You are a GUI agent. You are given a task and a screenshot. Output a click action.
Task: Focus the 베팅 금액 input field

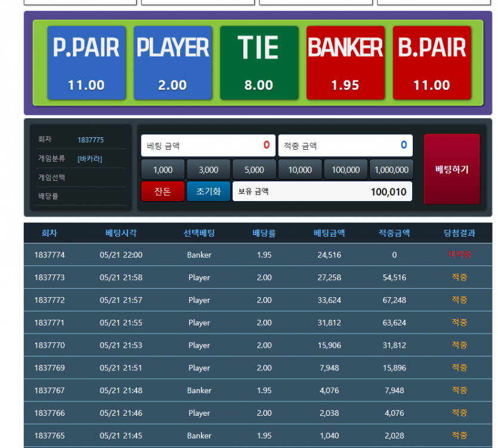[208, 146]
